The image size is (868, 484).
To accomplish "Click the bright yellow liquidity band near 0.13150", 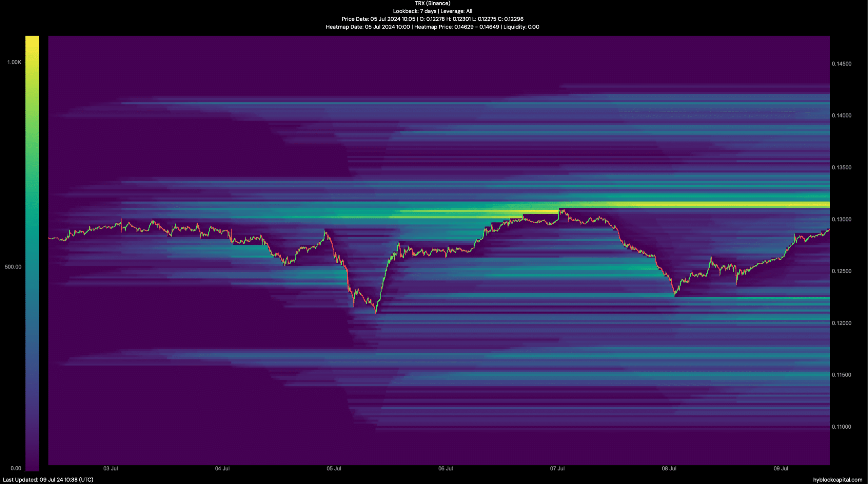I will pyautogui.click(x=694, y=204).
